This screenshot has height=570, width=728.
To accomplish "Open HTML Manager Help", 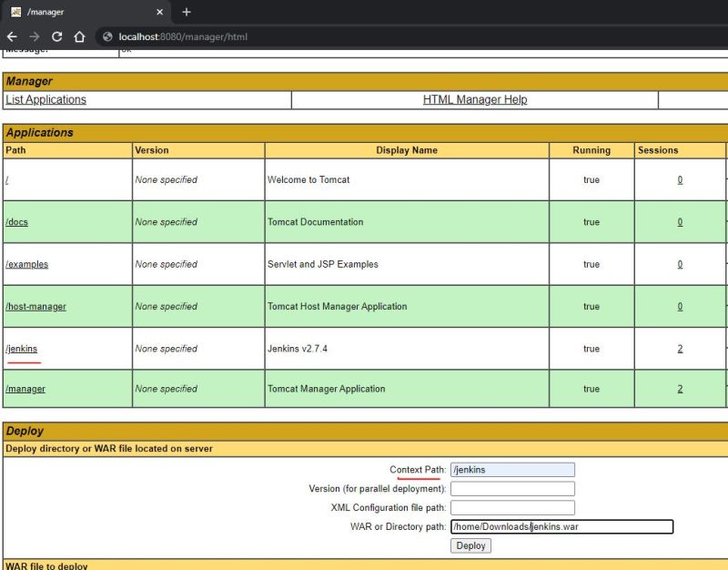I will pos(474,99).
